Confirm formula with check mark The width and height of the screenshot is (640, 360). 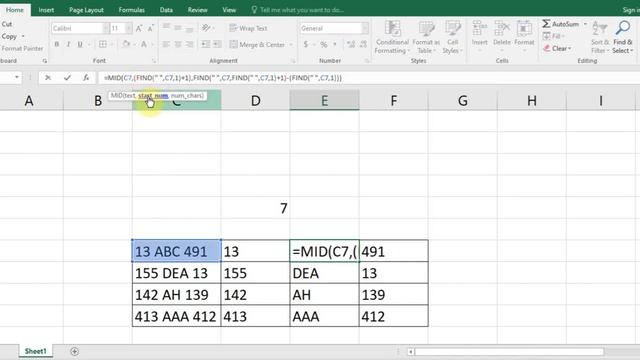67,78
